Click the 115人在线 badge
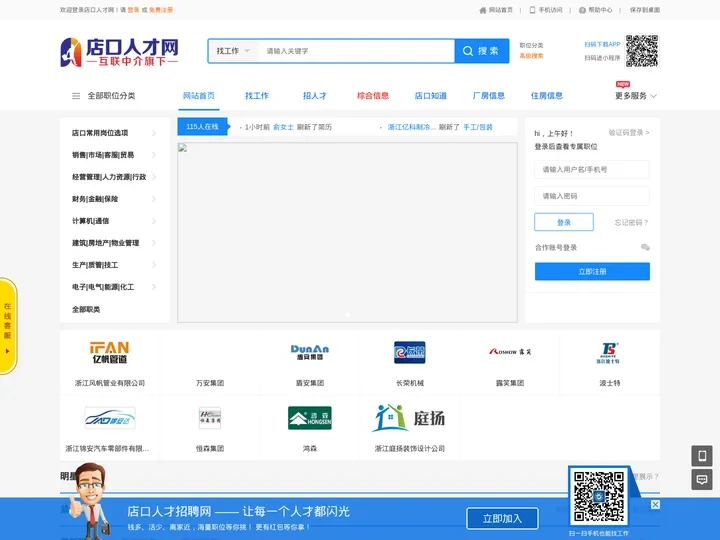The height and width of the screenshot is (540, 720). click(202, 127)
